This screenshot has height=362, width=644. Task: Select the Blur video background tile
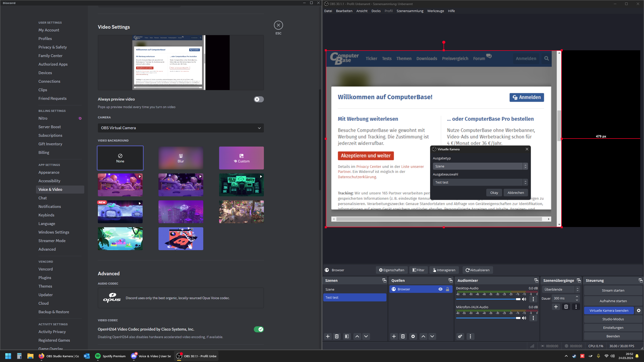point(181,158)
